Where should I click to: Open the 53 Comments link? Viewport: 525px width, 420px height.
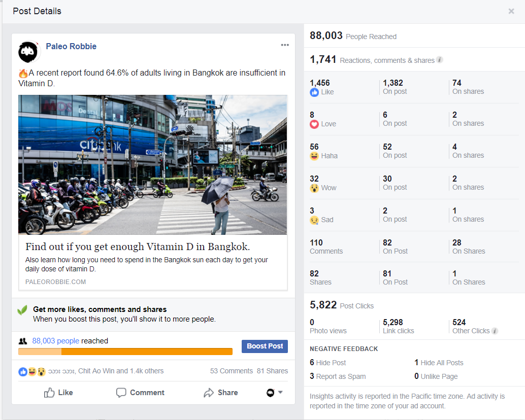tap(231, 371)
